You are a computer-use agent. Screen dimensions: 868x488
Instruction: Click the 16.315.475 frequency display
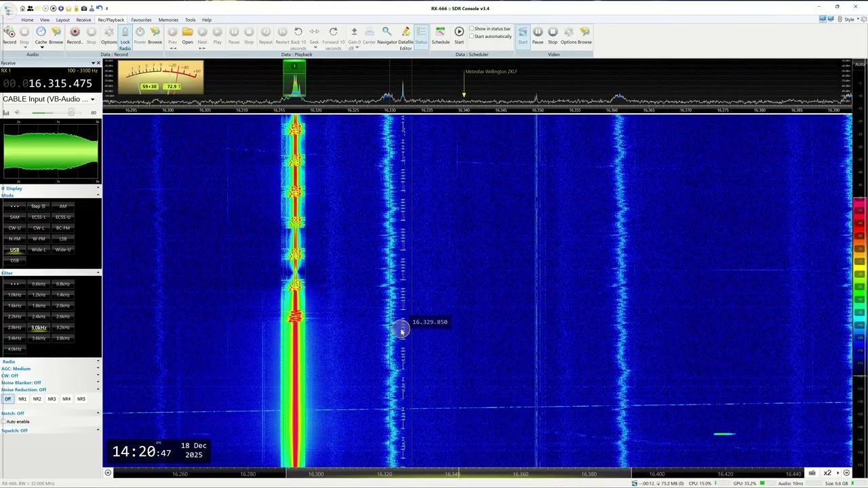47,83
